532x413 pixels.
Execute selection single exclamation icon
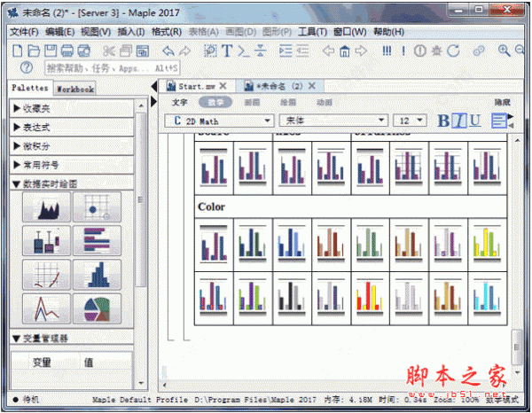tap(403, 51)
